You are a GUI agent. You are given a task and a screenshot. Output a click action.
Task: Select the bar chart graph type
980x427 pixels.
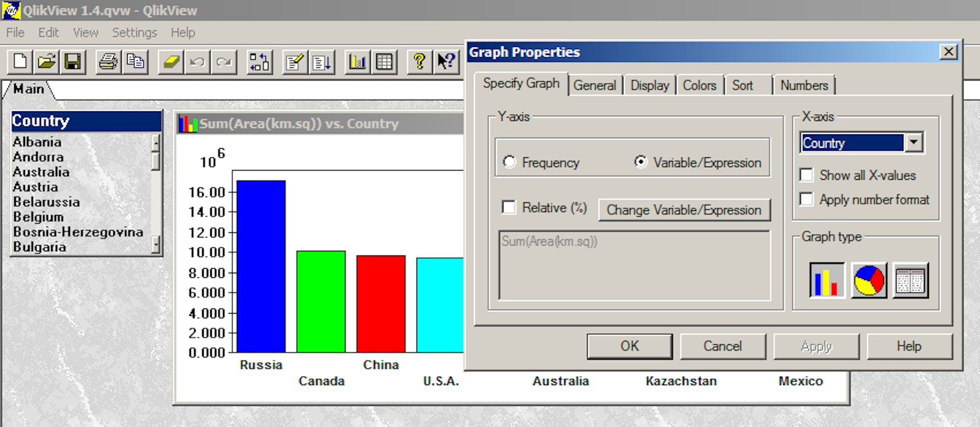(827, 280)
